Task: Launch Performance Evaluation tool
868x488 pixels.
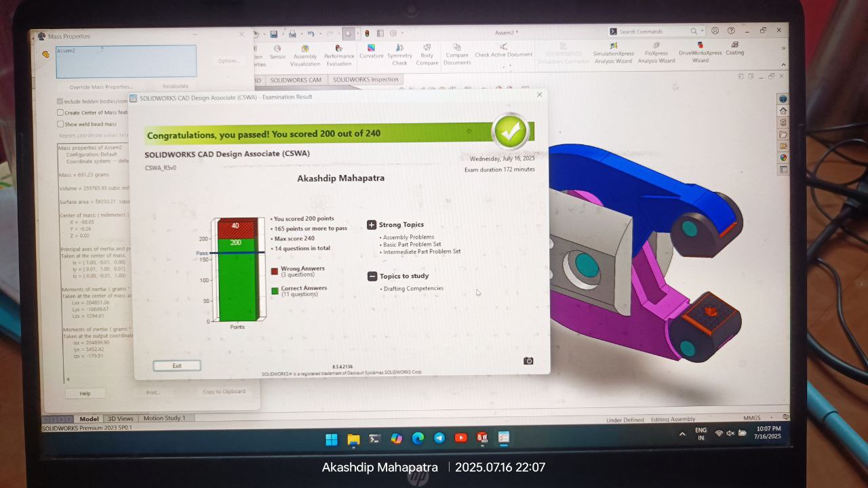Action: click(339, 56)
